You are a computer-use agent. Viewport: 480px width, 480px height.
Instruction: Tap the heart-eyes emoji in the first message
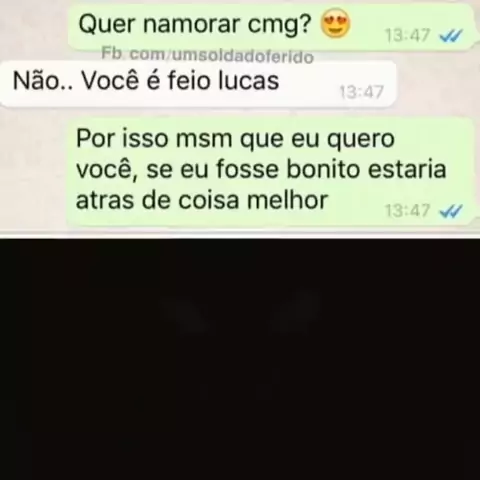tap(335, 24)
